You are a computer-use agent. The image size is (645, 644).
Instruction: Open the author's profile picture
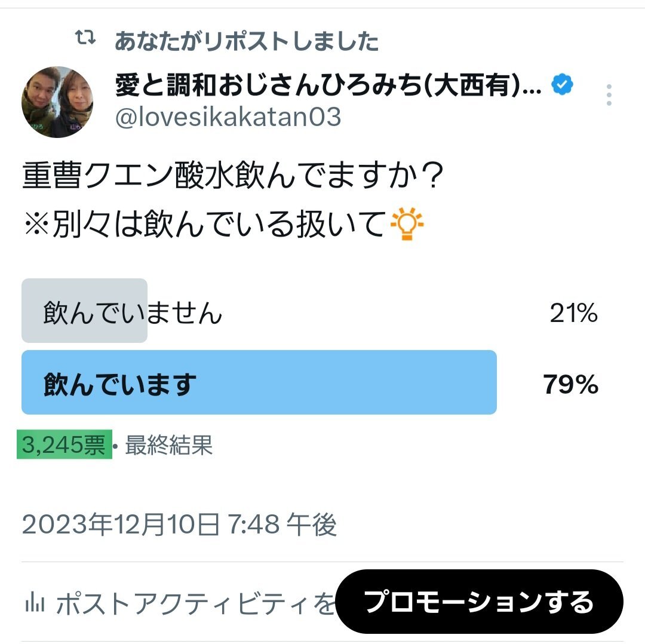(57, 102)
